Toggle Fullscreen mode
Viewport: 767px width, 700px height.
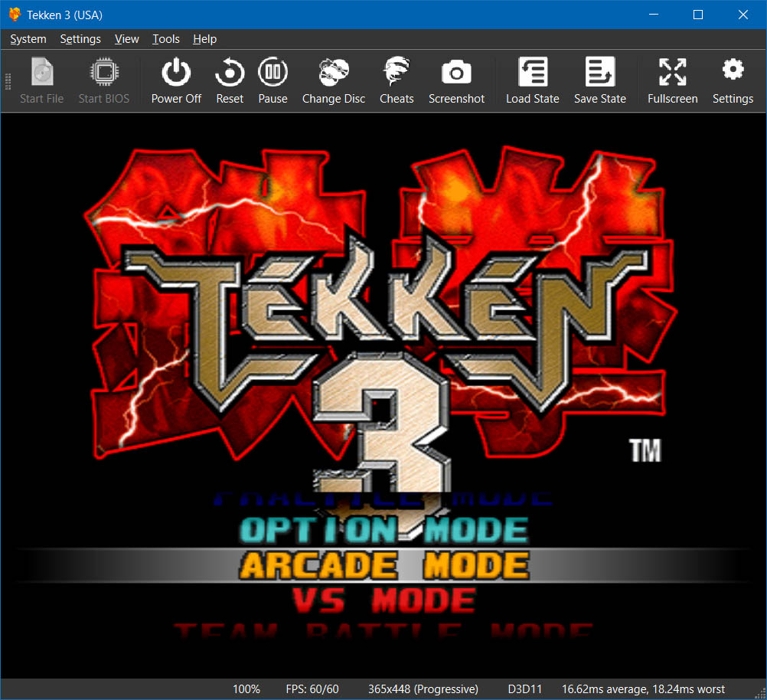[x=672, y=80]
